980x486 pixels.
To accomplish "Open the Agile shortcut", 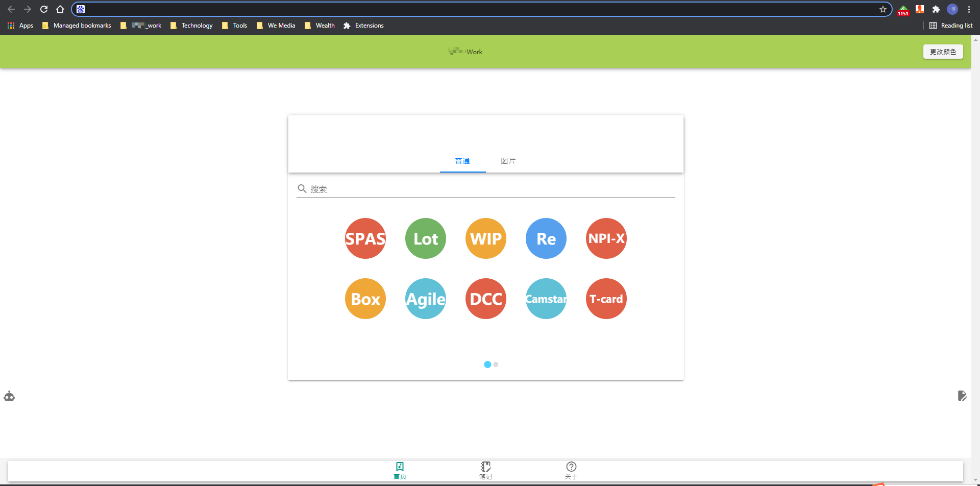I will [x=426, y=299].
